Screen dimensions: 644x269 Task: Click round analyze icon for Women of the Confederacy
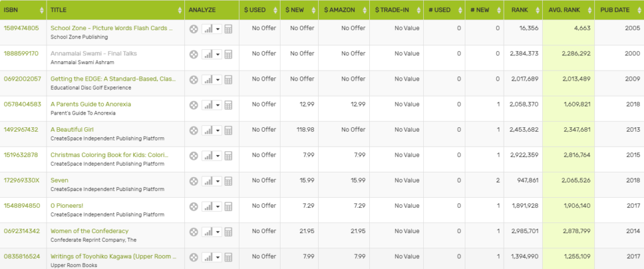click(x=194, y=231)
